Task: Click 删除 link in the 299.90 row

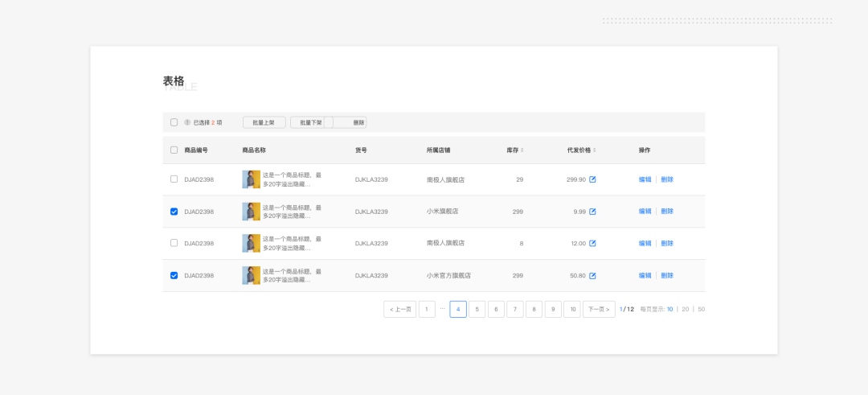Action: [667, 179]
